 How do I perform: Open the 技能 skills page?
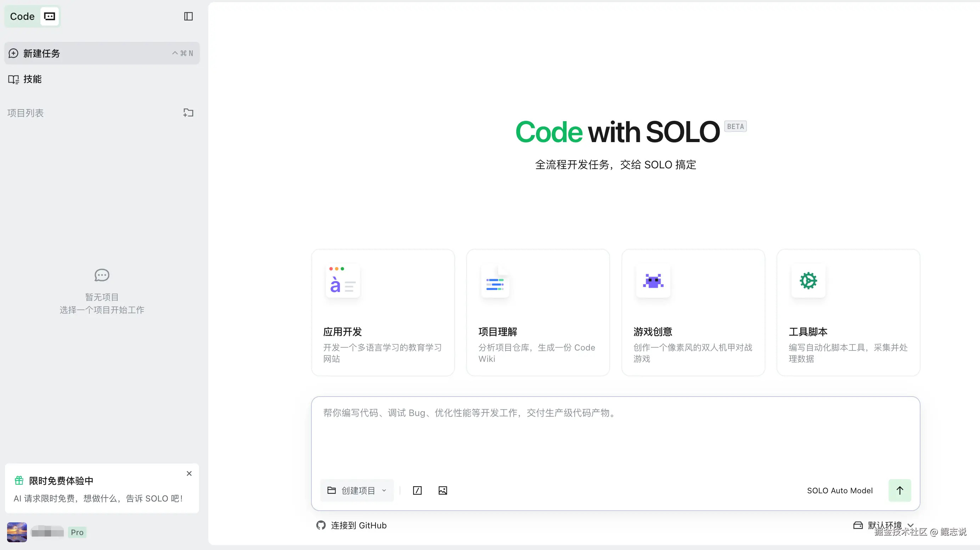coord(32,79)
